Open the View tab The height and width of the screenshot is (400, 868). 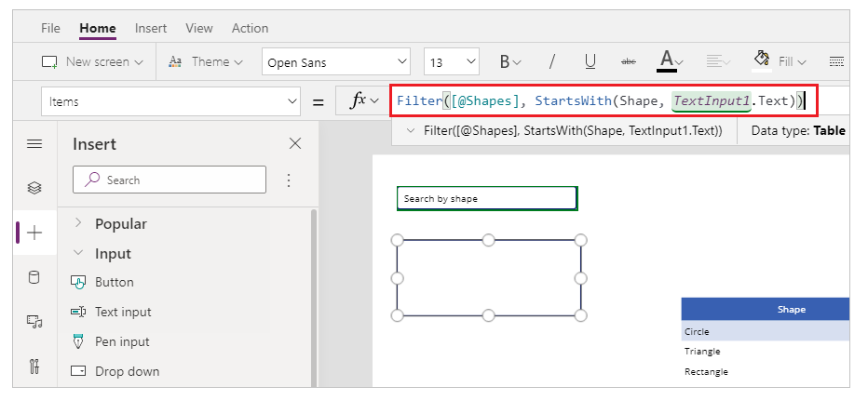[198, 28]
